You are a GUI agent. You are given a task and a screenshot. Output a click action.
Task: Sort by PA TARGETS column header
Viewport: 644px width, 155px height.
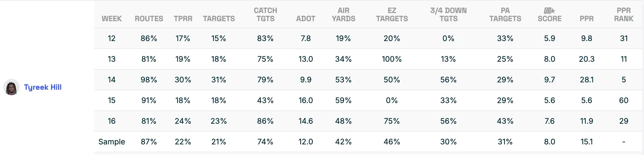[x=505, y=15]
